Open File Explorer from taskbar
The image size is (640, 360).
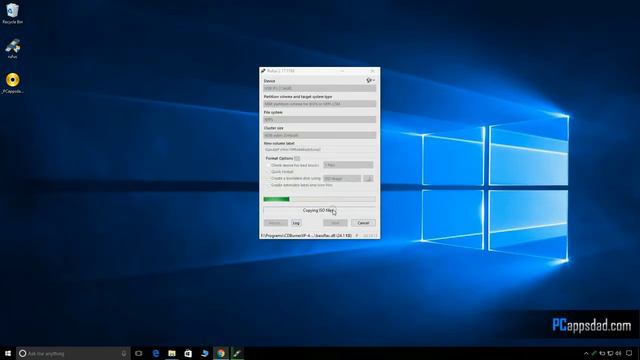click(172, 353)
